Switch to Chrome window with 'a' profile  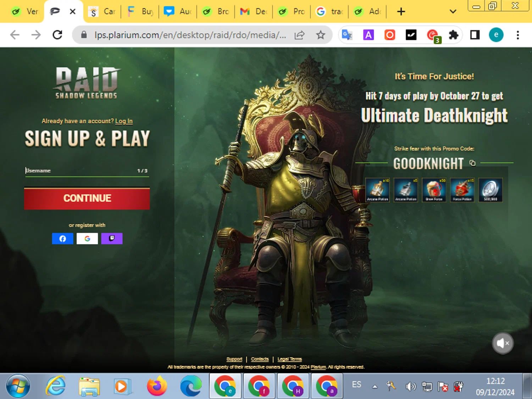[x=327, y=386]
